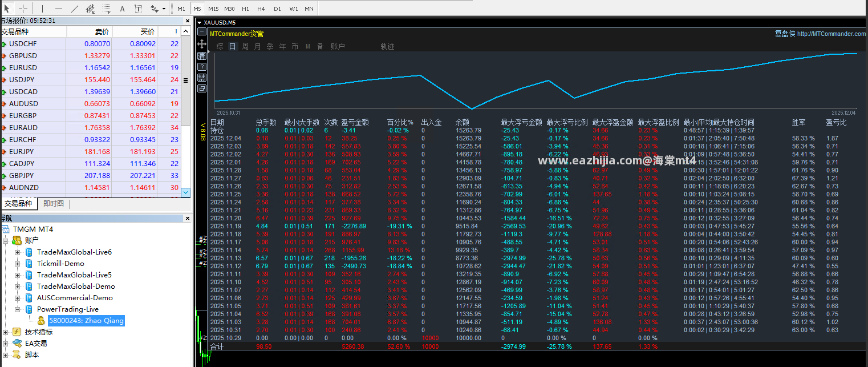This screenshot has height=367, width=868.
Task: Select the vertical line drawing tool
Action: click(42, 9)
